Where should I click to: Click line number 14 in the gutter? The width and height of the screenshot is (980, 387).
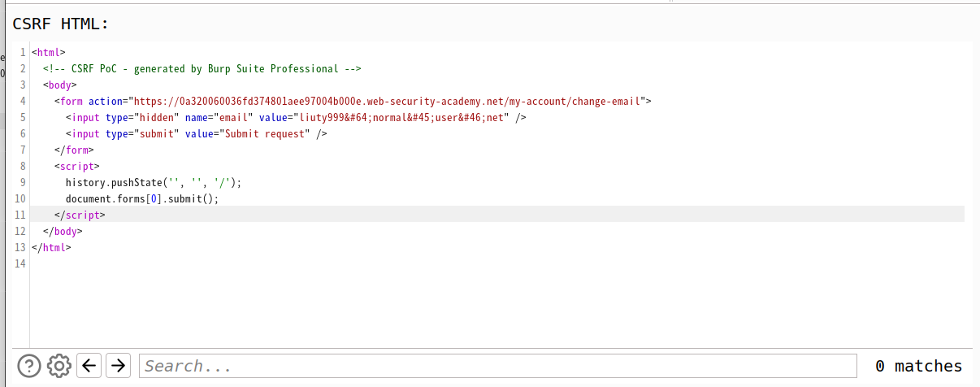[20, 264]
